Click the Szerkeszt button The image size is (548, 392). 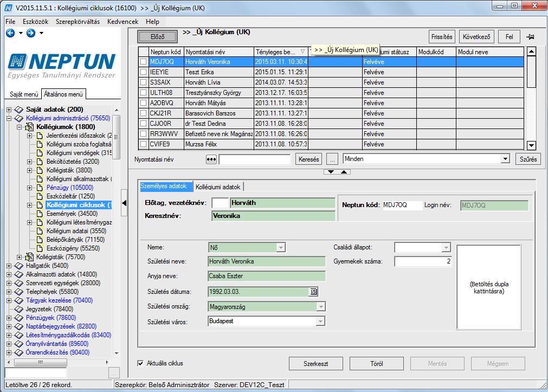click(315, 364)
